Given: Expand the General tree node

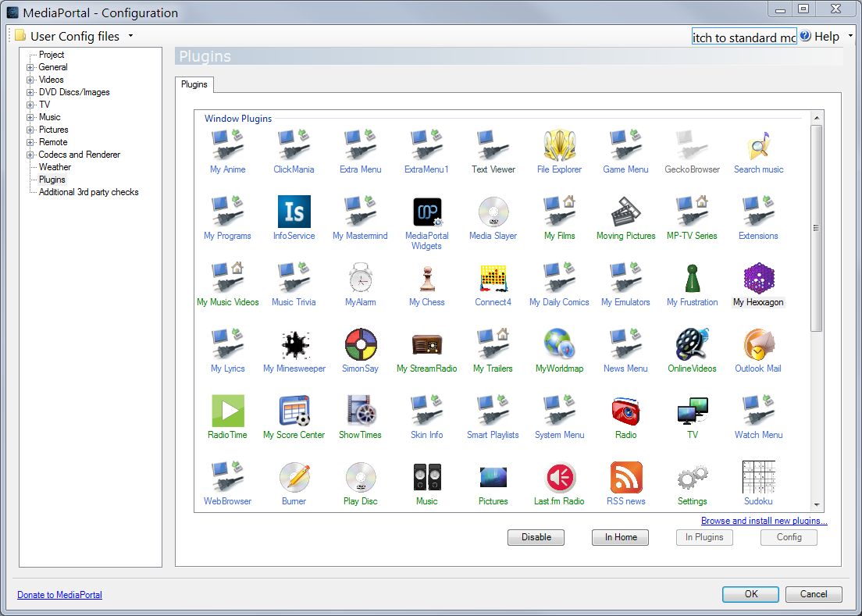Looking at the screenshot, I should click(x=30, y=67).
